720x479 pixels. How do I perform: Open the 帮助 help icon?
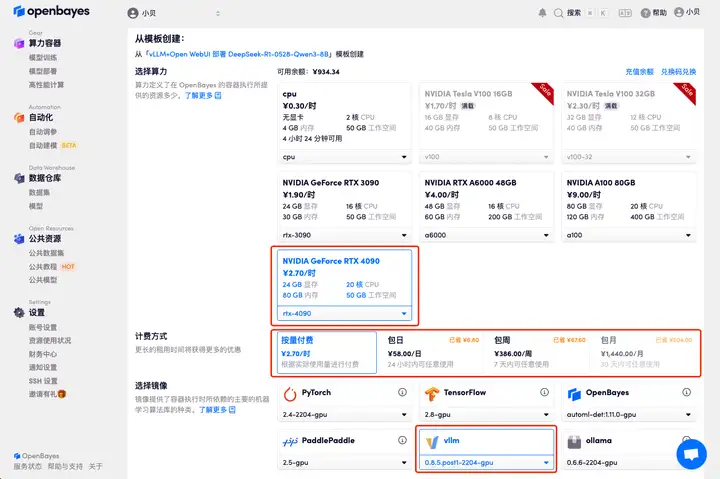tap(645, 13)
